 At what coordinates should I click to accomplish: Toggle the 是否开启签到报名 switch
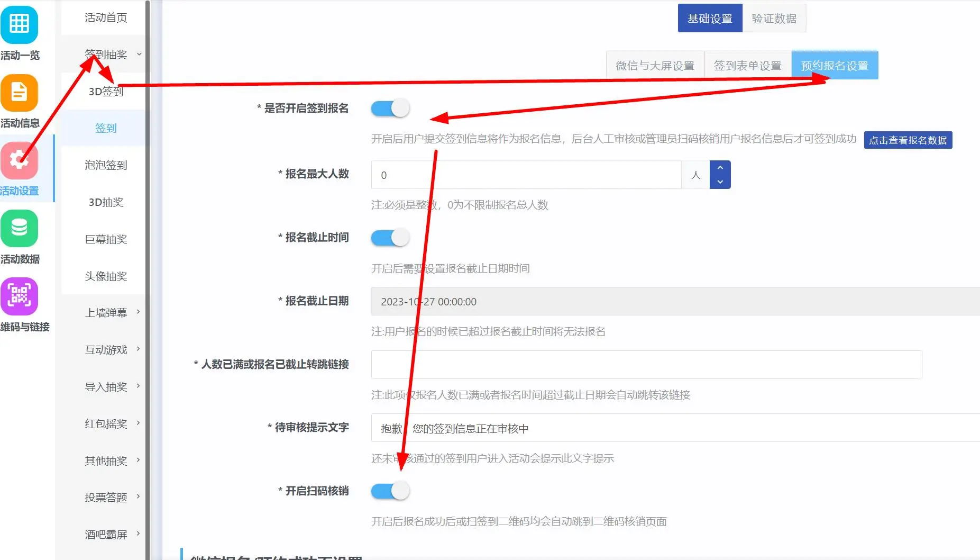[390, 109]
